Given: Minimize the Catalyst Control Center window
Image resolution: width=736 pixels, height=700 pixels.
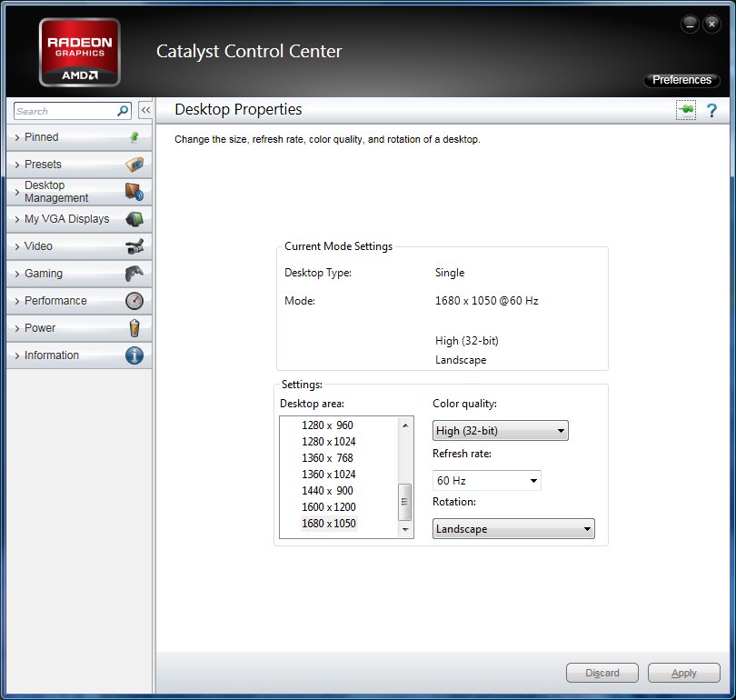Looking at the screenshot, I should (x=690, y=24).
